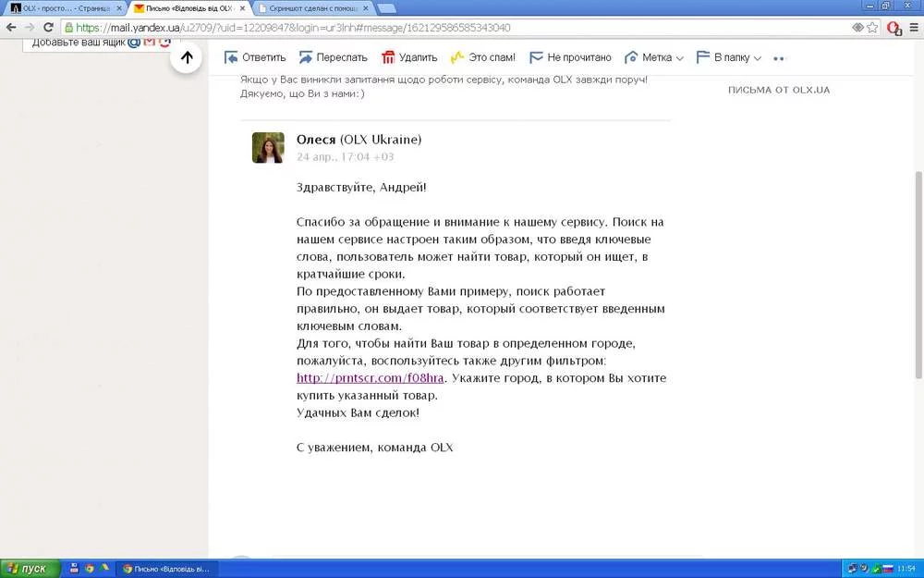Open the Chrome menu icon
Screen dimensions: 924x578
click(912, 28)
